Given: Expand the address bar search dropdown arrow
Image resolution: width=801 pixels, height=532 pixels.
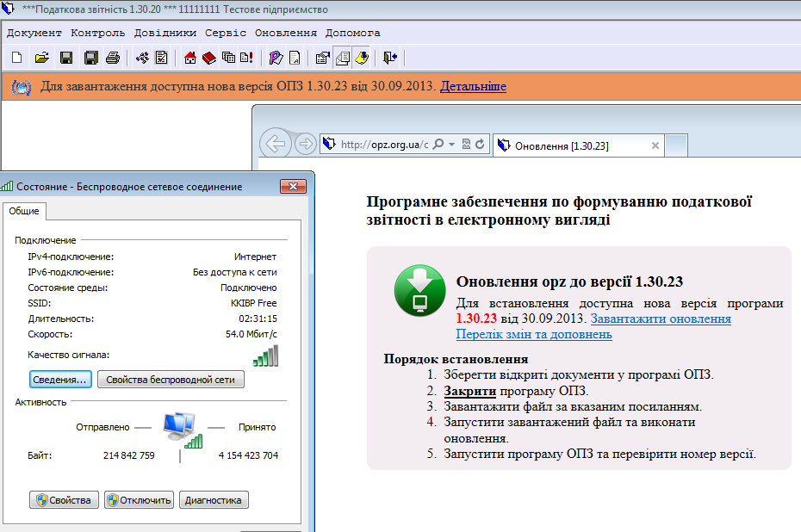Looking at the screenshot, I should coord(451,145).
